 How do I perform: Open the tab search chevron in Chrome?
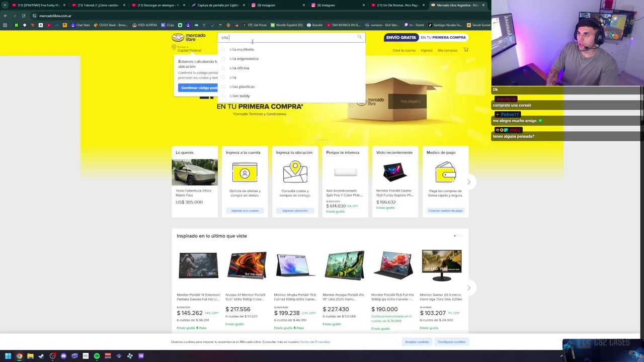[x=5, y=5]
